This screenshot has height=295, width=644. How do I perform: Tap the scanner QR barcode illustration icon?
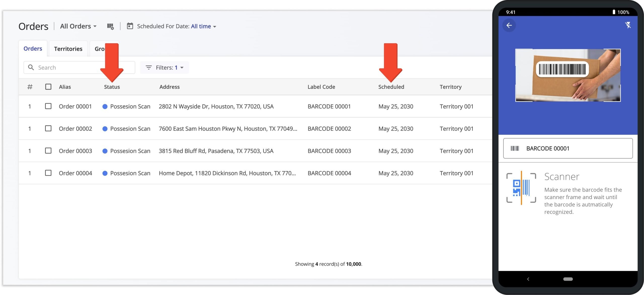[x=521, y=188]
